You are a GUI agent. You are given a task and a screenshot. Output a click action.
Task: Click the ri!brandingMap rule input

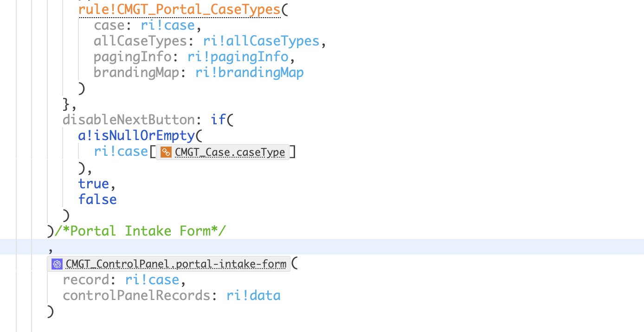[250, 72]
